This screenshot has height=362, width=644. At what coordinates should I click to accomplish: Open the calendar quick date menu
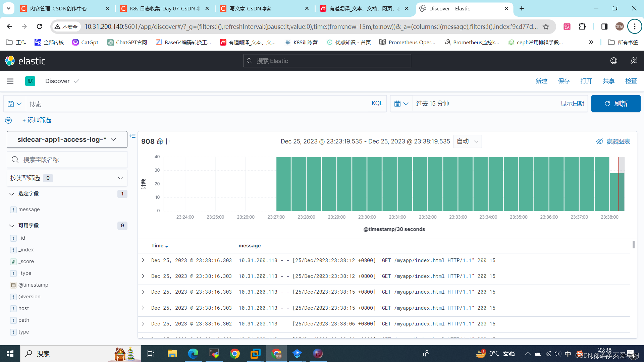(x=401, y=104)
